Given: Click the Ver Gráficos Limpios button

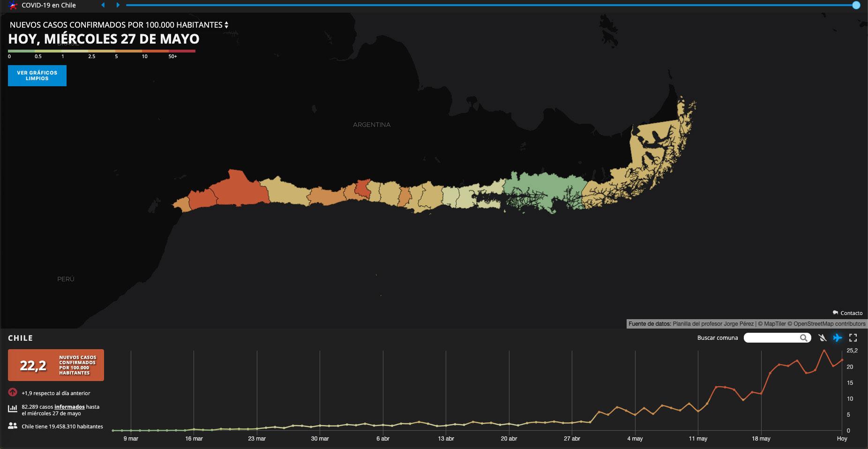Looking at the screenshot, I should click(x=37, y=75).
